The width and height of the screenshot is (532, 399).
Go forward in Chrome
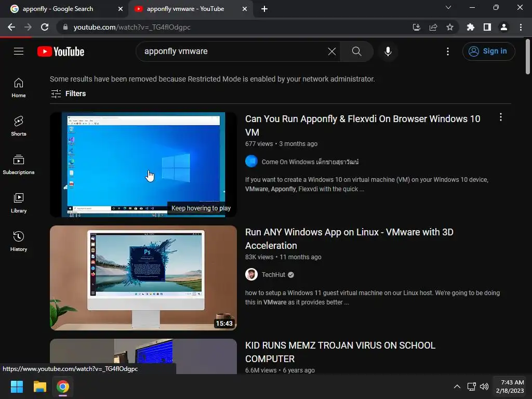coord(28,27)
